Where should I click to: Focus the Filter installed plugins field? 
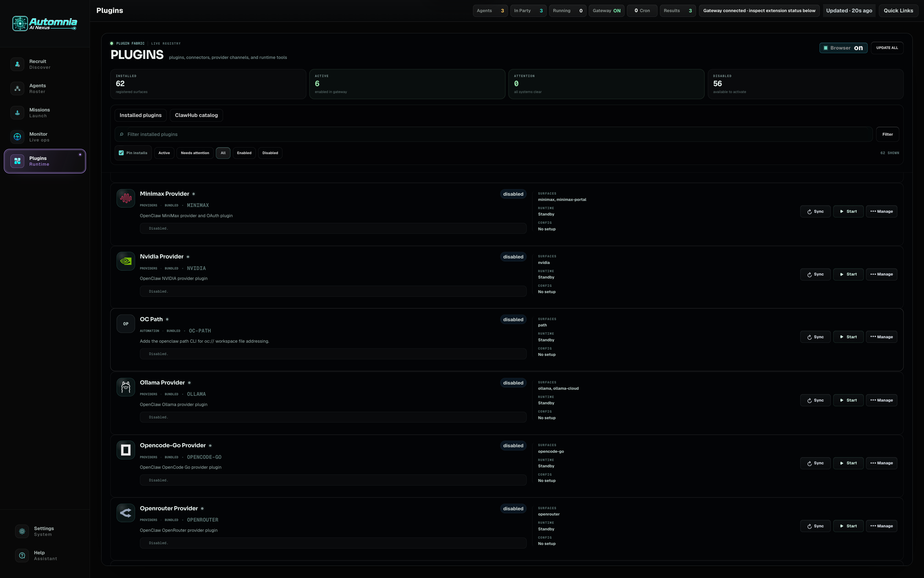(494, 134)
